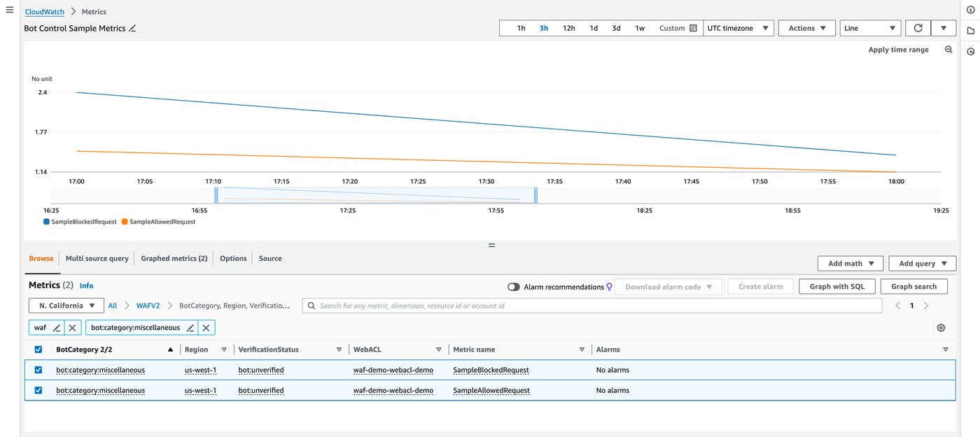Image resolution: width=980 pixels, height=437 pixels.
Task: Click the zoom-out magnifier above the chart
Action: (948, 50)
